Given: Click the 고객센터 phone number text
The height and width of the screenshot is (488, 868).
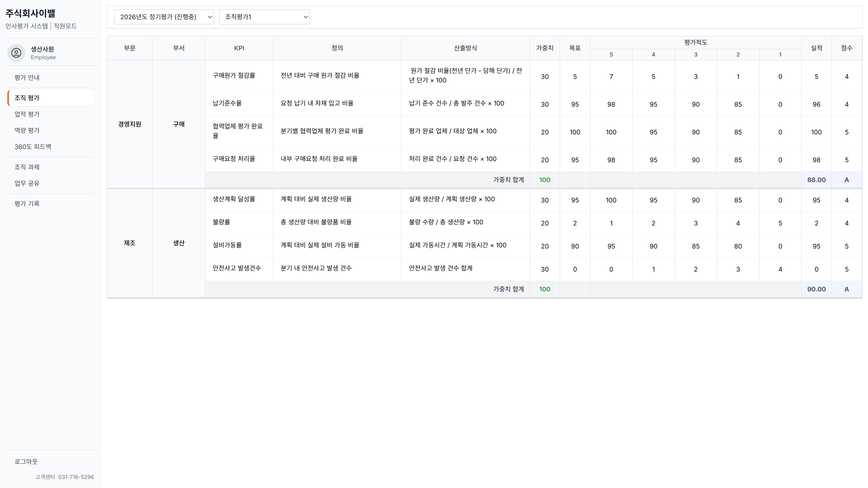Looking at the screenshot, I should pos(76,477).
